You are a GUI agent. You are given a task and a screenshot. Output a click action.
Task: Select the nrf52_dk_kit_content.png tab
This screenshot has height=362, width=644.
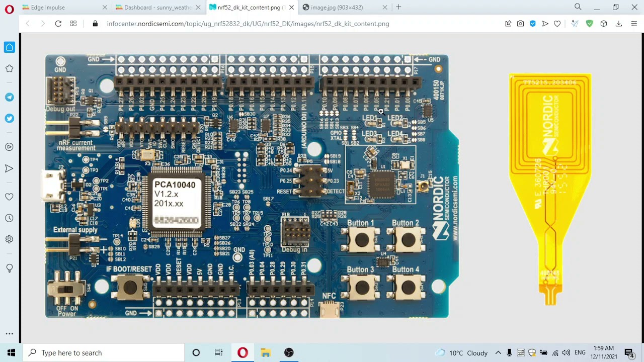[x=251, y=8]
